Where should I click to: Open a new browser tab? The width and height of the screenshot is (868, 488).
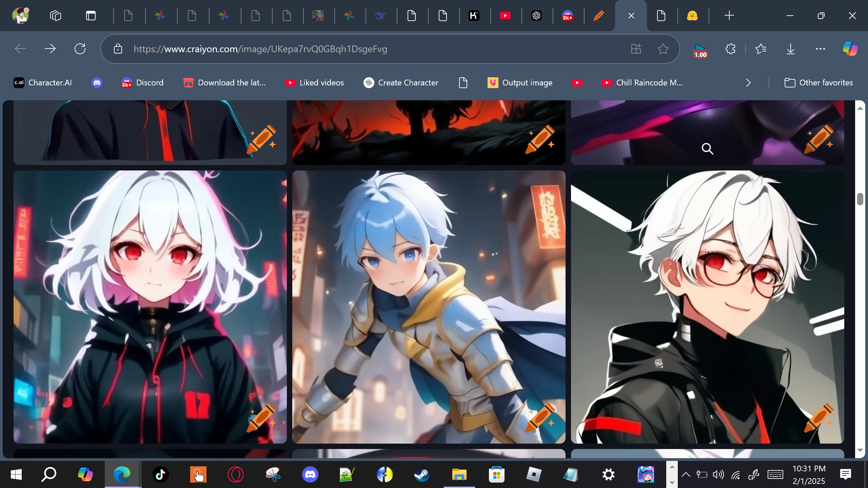tap(729, 16)
